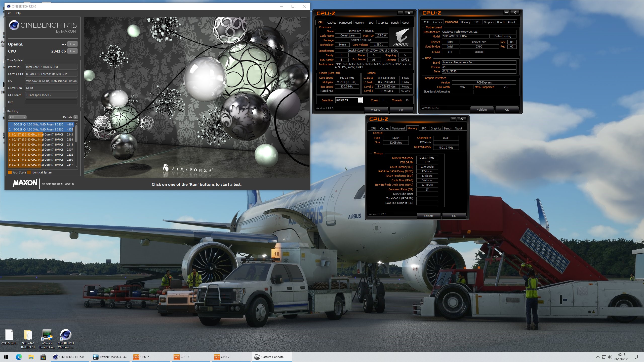Select ranking row 9 with score 2247
Viewport: 644px width, 362px height.
(41, 165)
